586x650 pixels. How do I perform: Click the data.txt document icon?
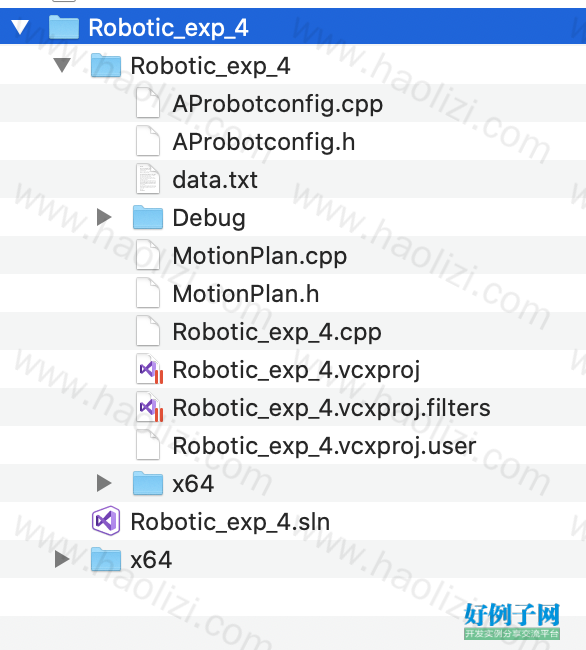coord(148,179)
